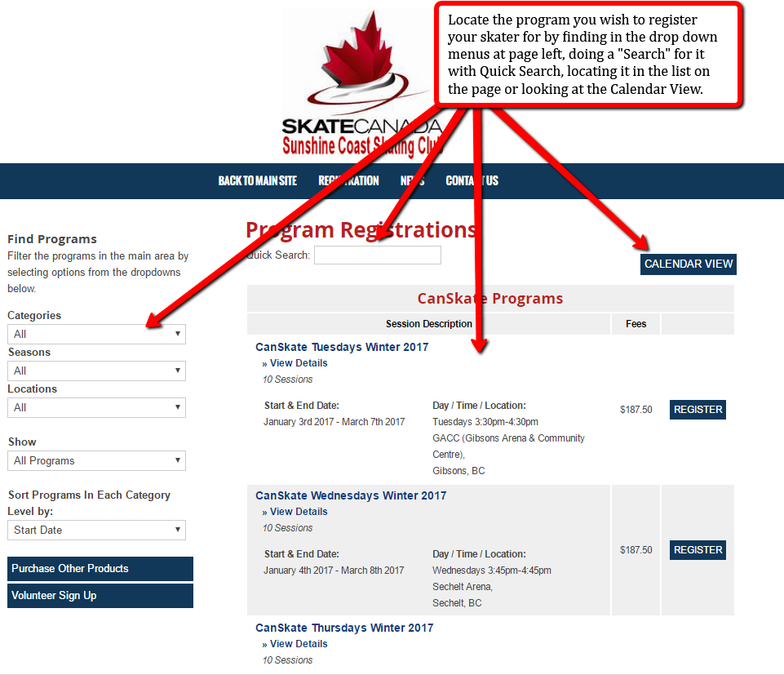The width and height of the screenshot is (784, 675).
Task: Click 'Tuesdays 3:30pm-4:30pm' time text
Action: 485,422
